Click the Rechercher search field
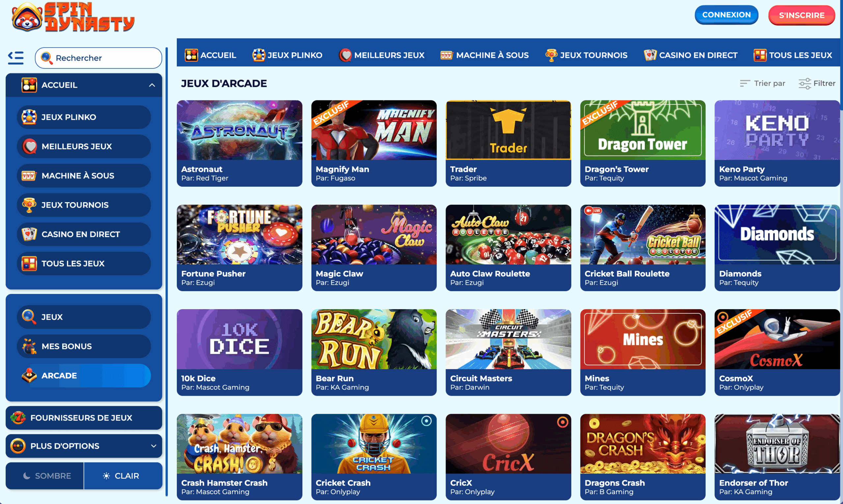Viewport: 843px width, 504px height. [x=98, y=58]
